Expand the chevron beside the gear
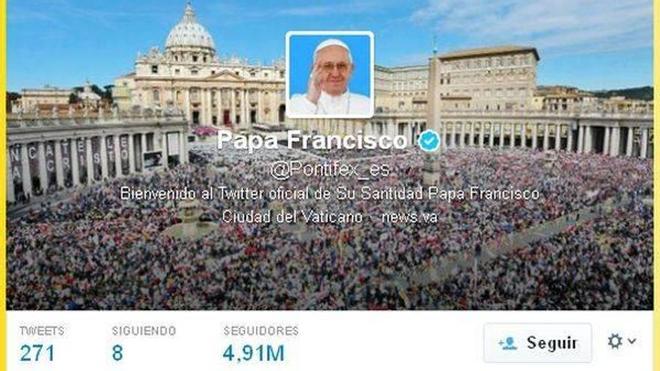 click(632, 341)
